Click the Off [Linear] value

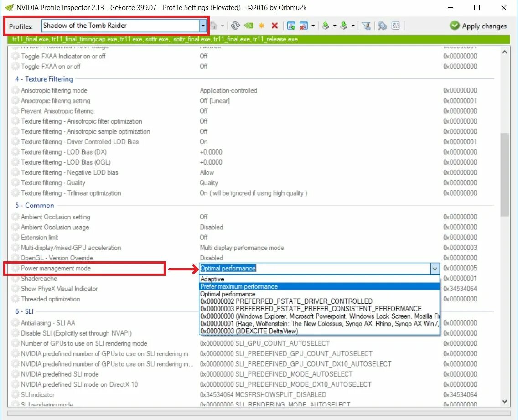(x=214, y=100)
